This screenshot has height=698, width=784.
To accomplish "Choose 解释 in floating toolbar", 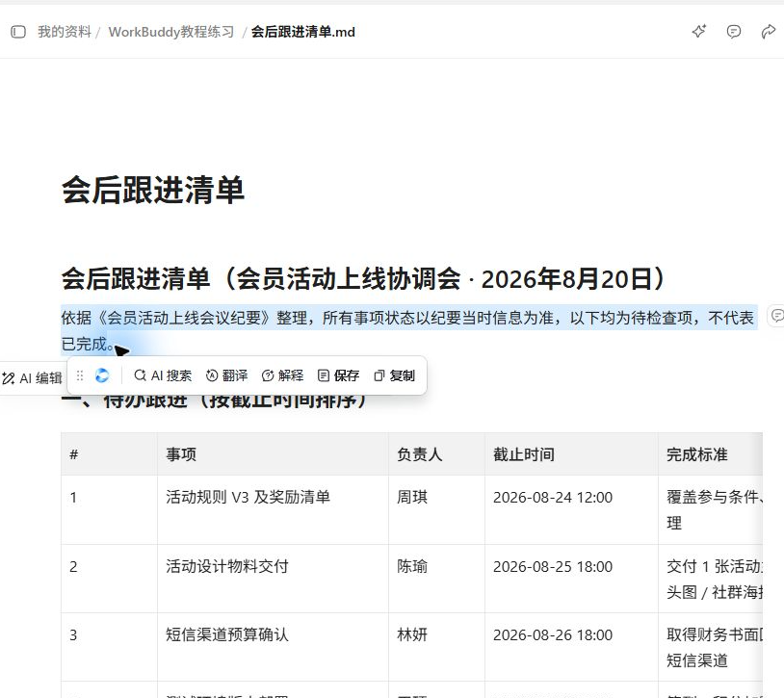I will tap(282, 375).
